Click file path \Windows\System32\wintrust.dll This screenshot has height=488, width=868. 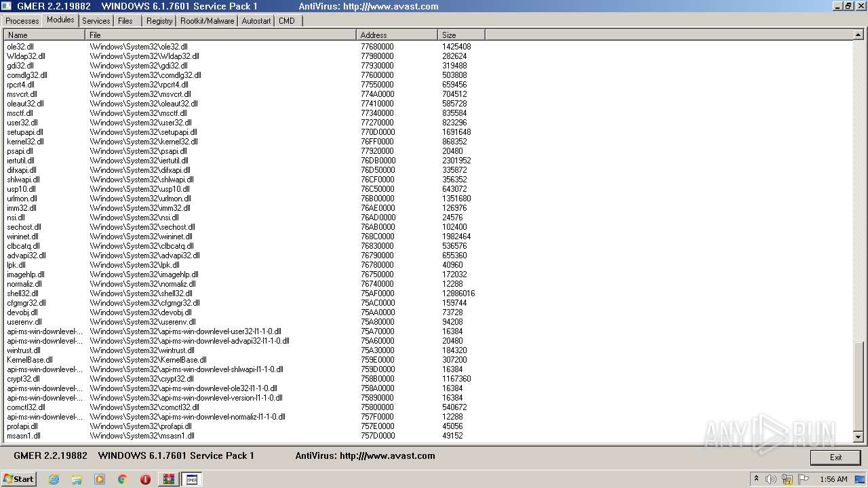pos(142,350)
